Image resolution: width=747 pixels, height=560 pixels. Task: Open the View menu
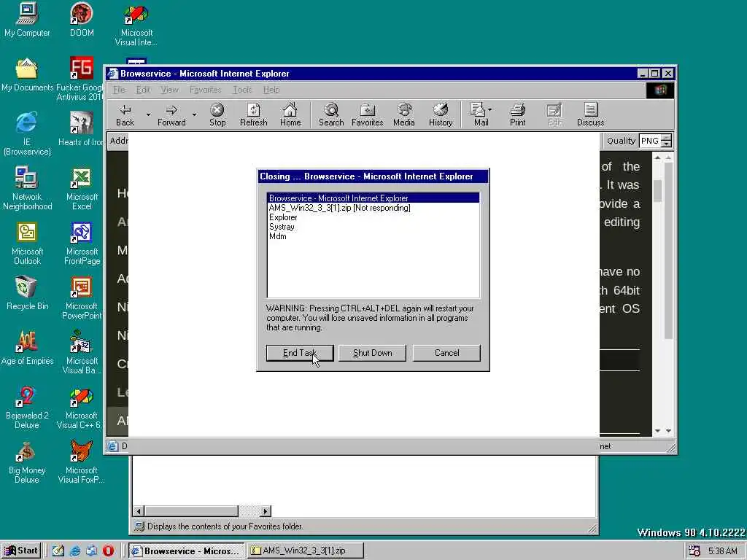click(x=169, y=90)
